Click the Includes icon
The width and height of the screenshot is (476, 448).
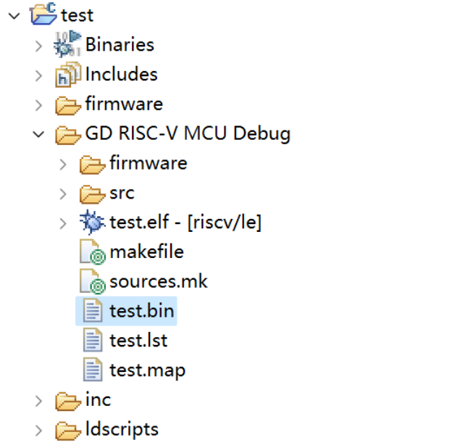coord(67,75)
